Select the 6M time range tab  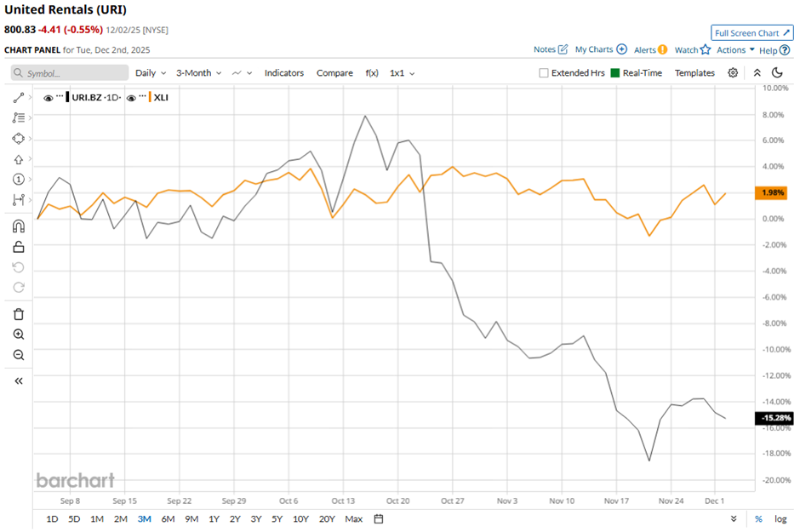[168, 518]
